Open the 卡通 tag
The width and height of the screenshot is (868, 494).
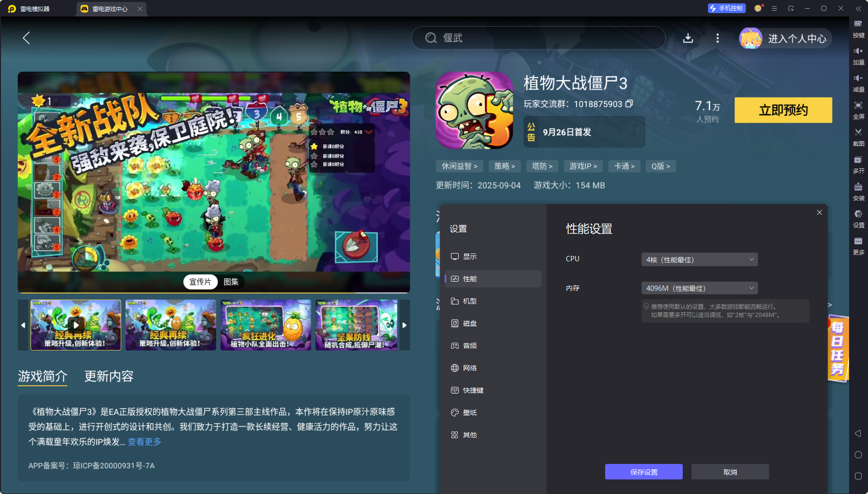click(624, 166)
